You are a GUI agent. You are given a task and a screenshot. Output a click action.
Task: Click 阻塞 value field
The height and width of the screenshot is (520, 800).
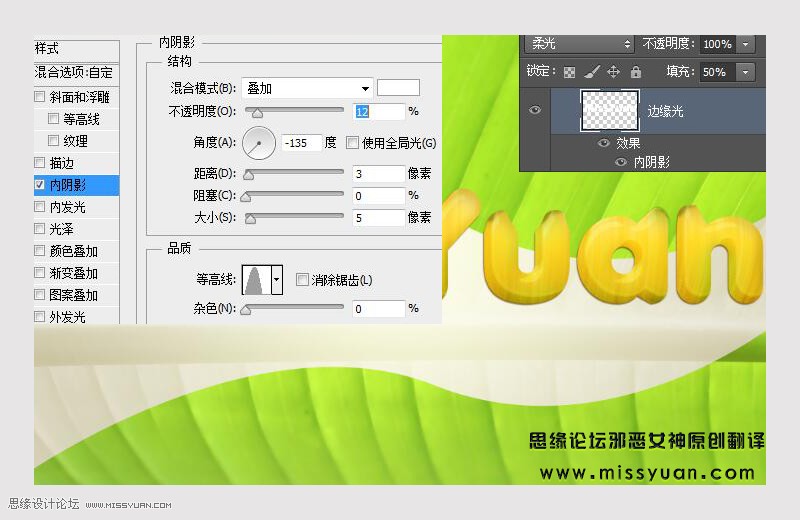379,196
